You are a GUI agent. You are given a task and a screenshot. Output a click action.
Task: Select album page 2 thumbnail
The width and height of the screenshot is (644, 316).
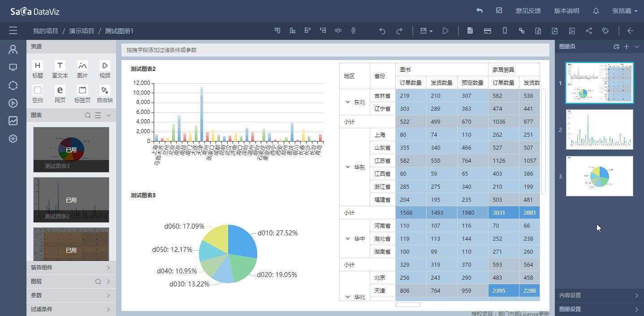600,130
